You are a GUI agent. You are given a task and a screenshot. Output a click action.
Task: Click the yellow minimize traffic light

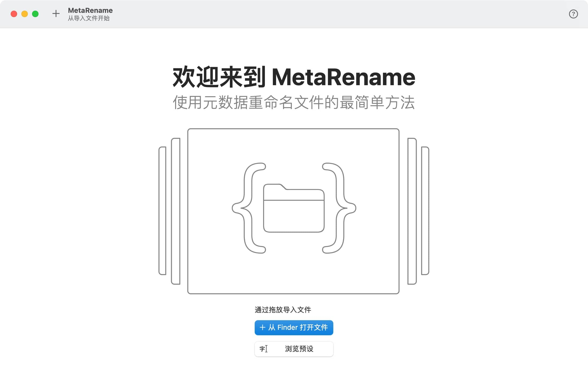coord(24,14)
